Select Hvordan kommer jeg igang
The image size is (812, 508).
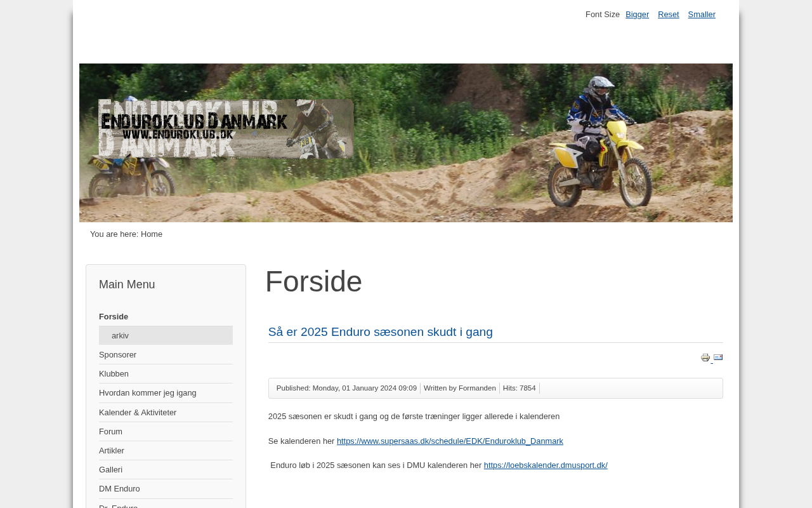tap(148, 393)
